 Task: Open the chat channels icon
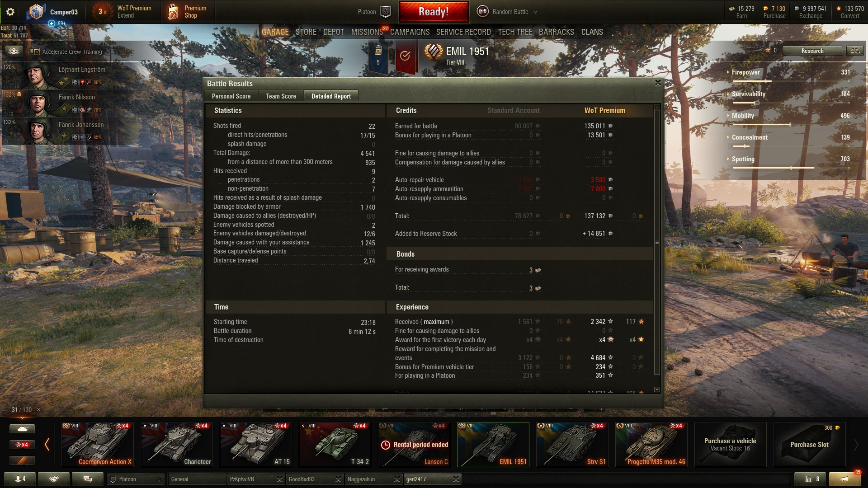click(x=88, y=479)
